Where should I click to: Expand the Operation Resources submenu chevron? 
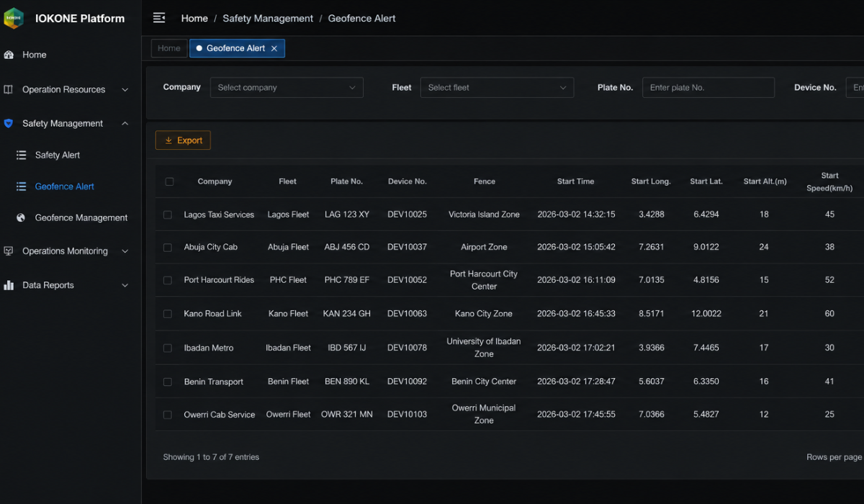tap(125, 90)
